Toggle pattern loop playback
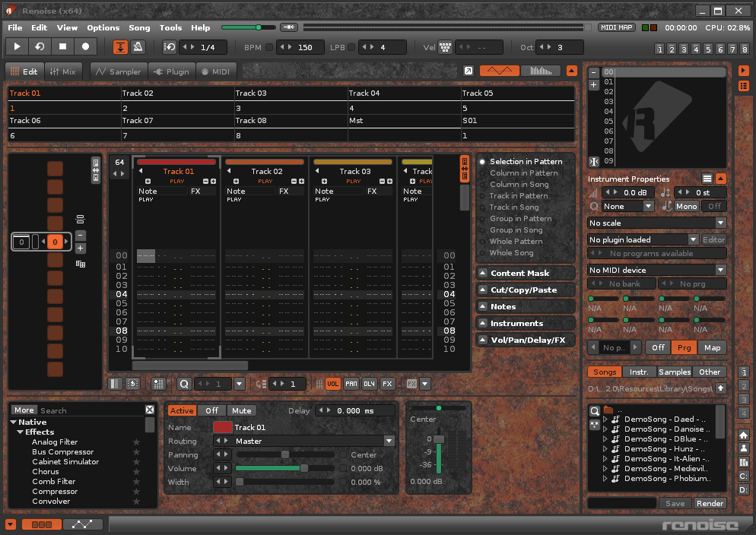 coord(40,46)
